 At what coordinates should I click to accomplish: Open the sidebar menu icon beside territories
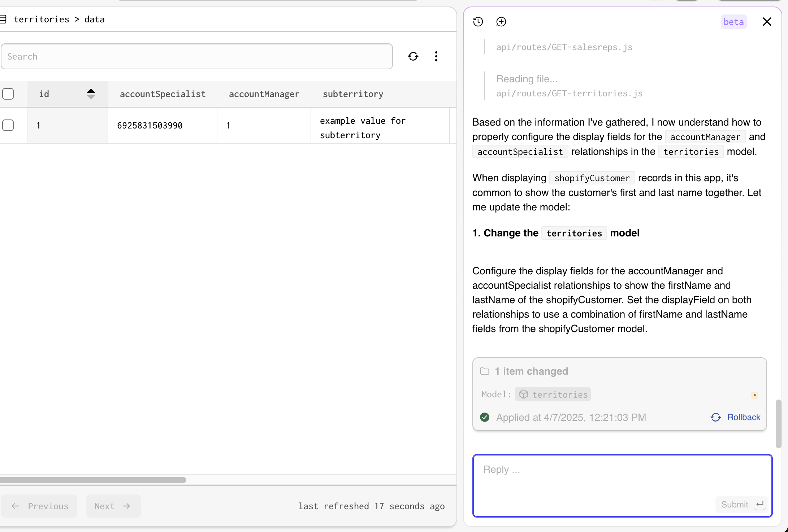point(3,19)
